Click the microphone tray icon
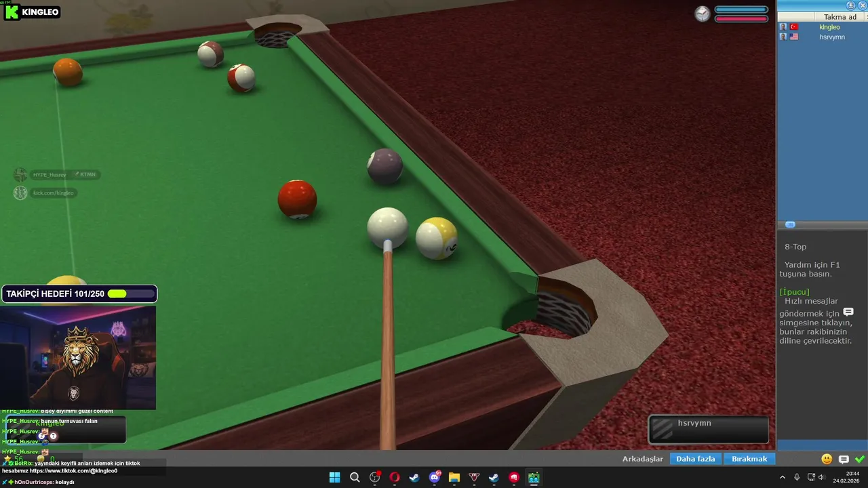 (x=797, y=477)
